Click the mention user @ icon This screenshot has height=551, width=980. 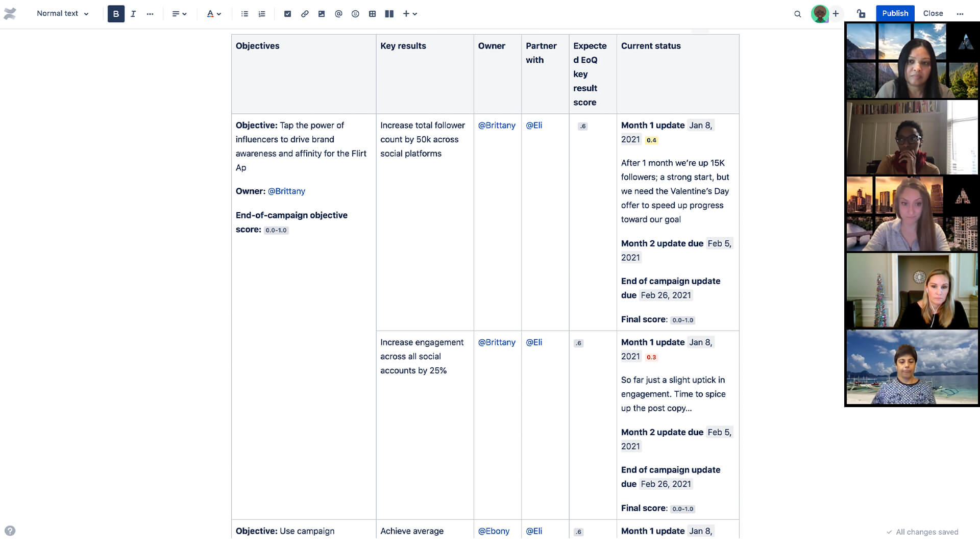(338, 13)
